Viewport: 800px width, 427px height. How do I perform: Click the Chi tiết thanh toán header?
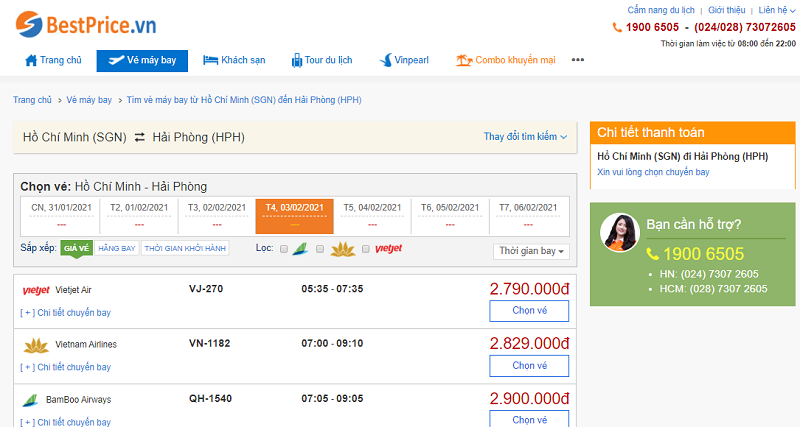(x=692, y=133)
